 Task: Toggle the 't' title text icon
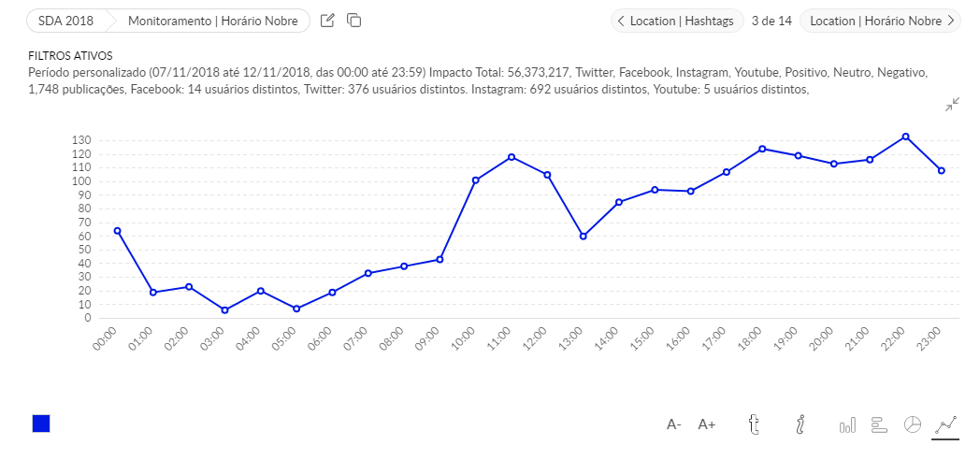754,425
